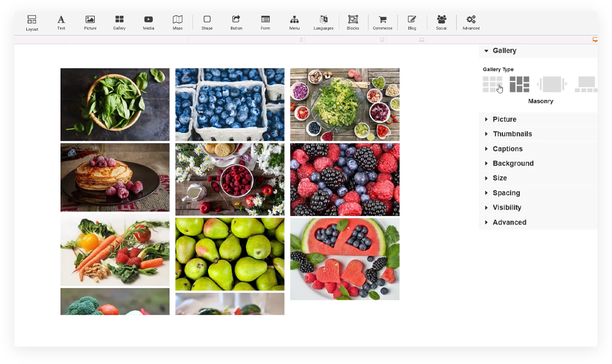Expand the Thumbnails section
This screenshot has height=364, width=612.
[512, 134]
